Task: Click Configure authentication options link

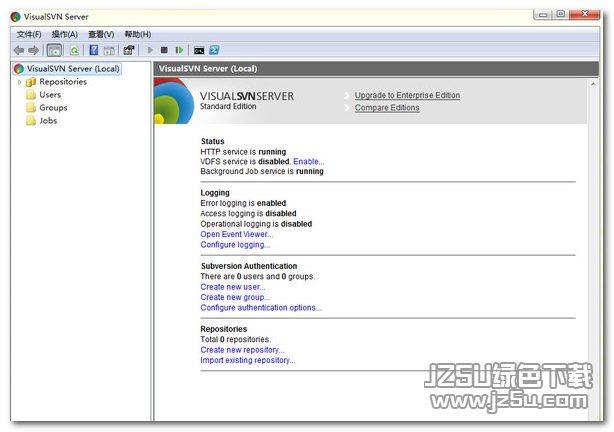Action: pyautogui.click(x=261, y=308)
